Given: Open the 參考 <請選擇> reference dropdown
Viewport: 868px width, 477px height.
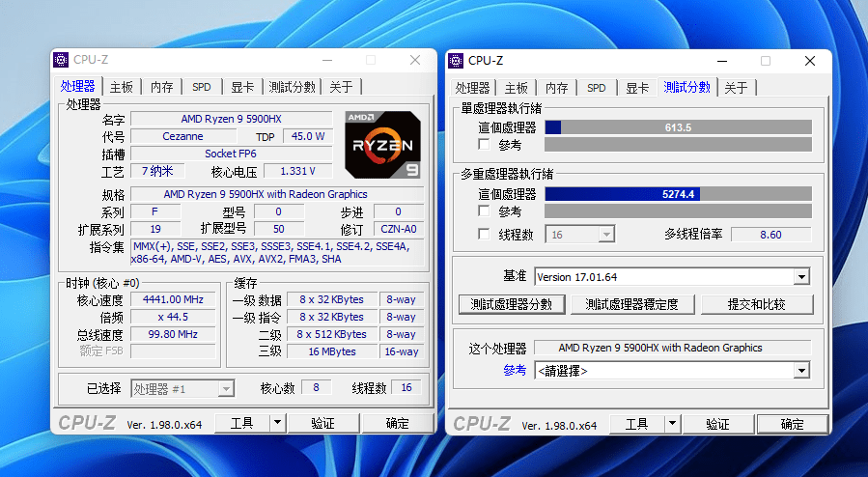Looking at the screenshot, I should pyautogui.click(x=801, y=371).
